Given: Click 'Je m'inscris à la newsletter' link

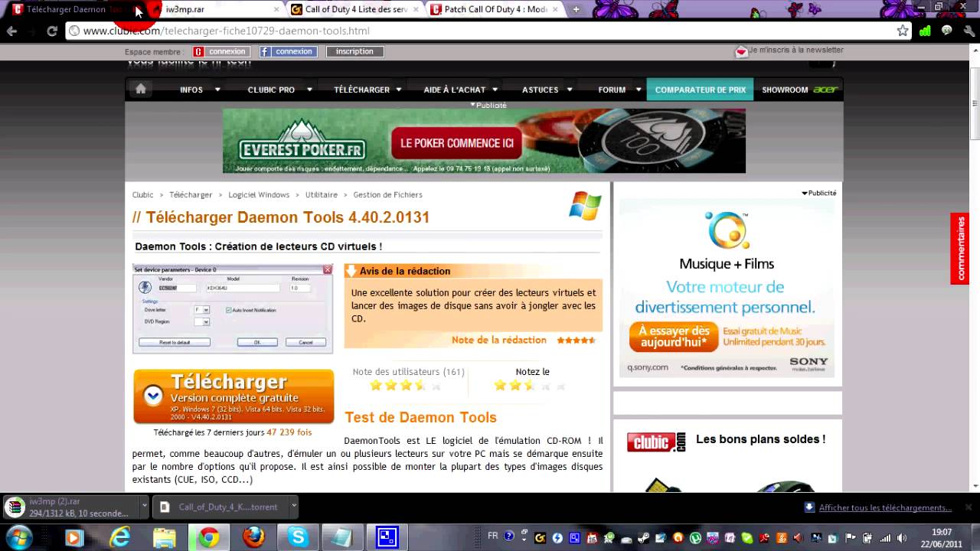Looking at the screenshot, I should (795, 50).
